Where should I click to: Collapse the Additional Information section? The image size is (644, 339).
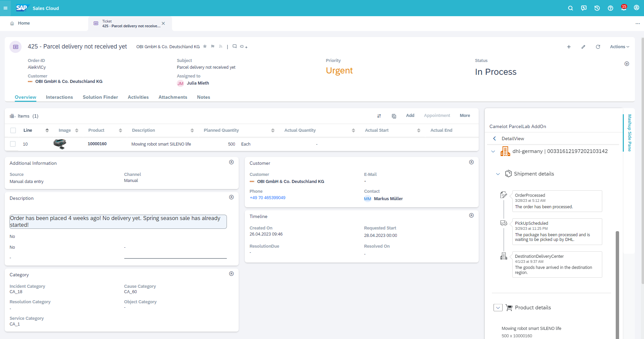coord(231,162)
